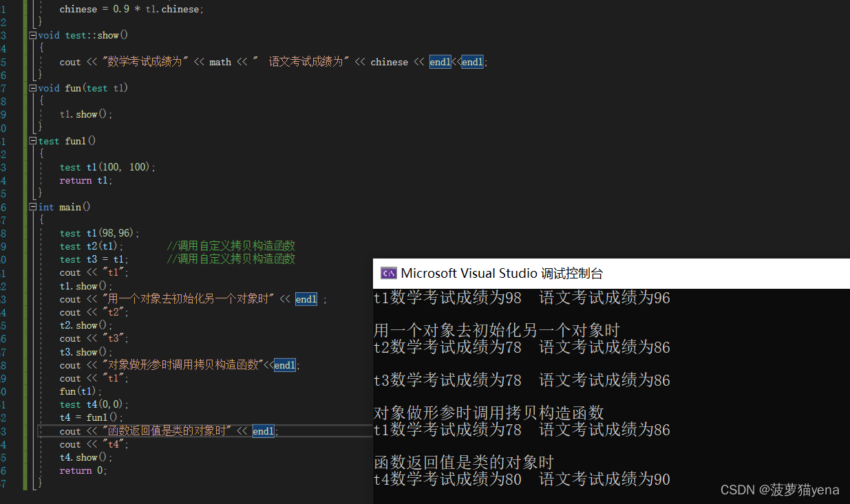Click the console output line starting with t3
Viewport: 850px width, 504px height.
click(x=522, y=380)
